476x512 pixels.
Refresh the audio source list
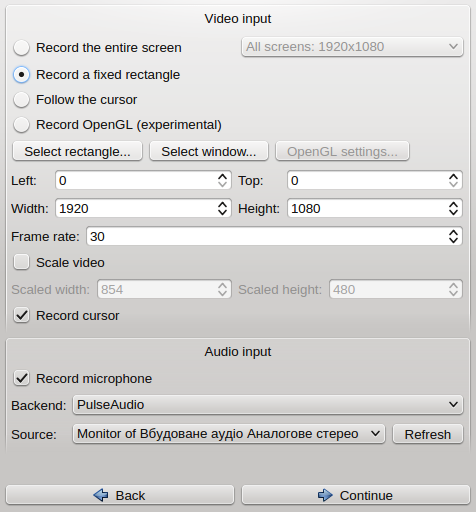coord(428,434)
